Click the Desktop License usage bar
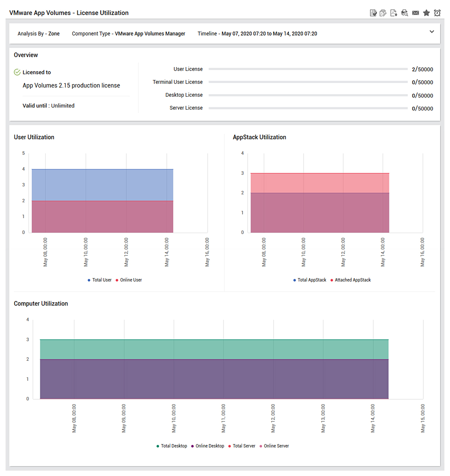 click(308, 95)
